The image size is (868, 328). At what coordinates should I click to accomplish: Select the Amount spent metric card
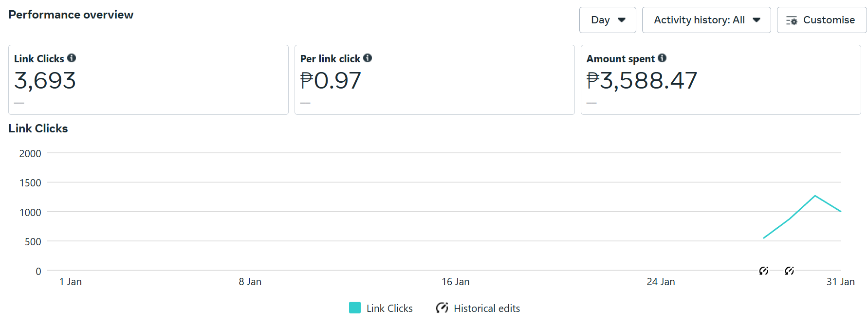tap(721, 80)
